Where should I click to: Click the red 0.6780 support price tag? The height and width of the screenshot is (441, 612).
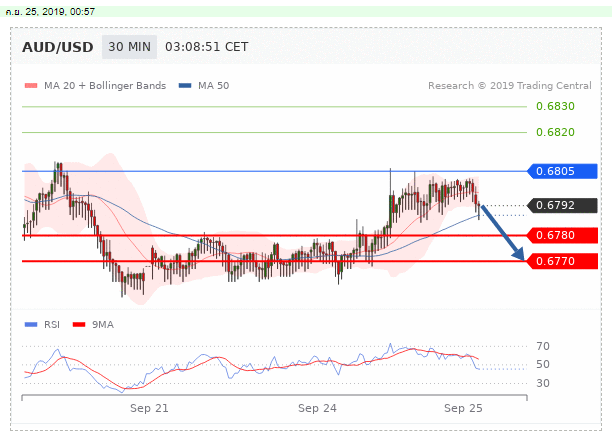(562, 235)
